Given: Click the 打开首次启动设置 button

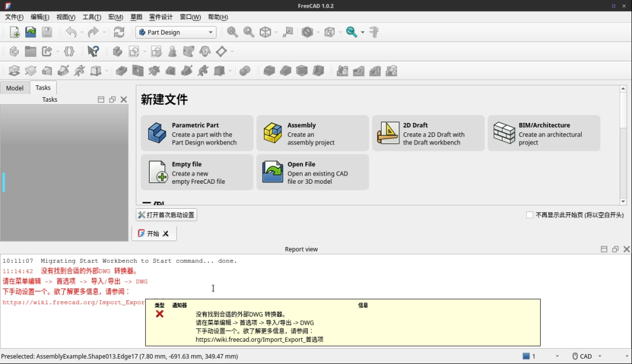Looking at the screenshot, I should (x=166, y=215).
